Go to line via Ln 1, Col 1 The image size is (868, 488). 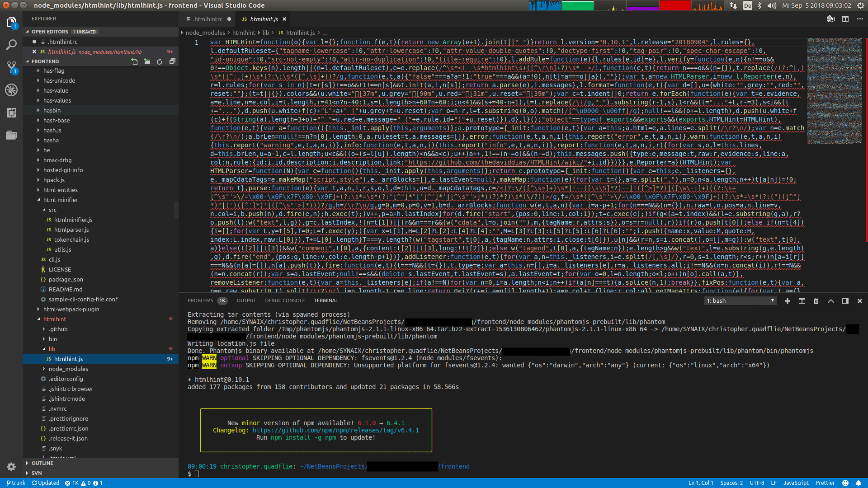(700, 483)
